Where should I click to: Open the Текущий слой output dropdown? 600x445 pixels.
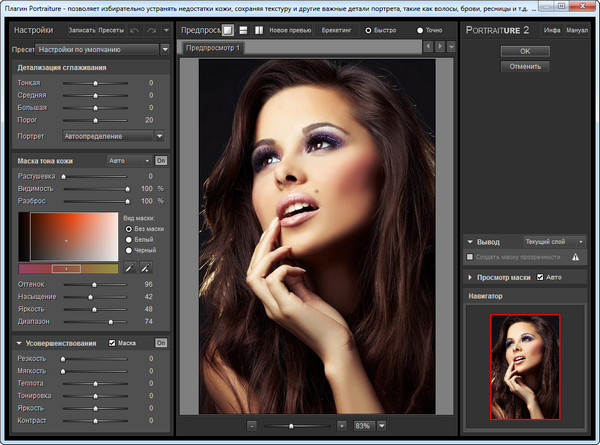(552, 241)
